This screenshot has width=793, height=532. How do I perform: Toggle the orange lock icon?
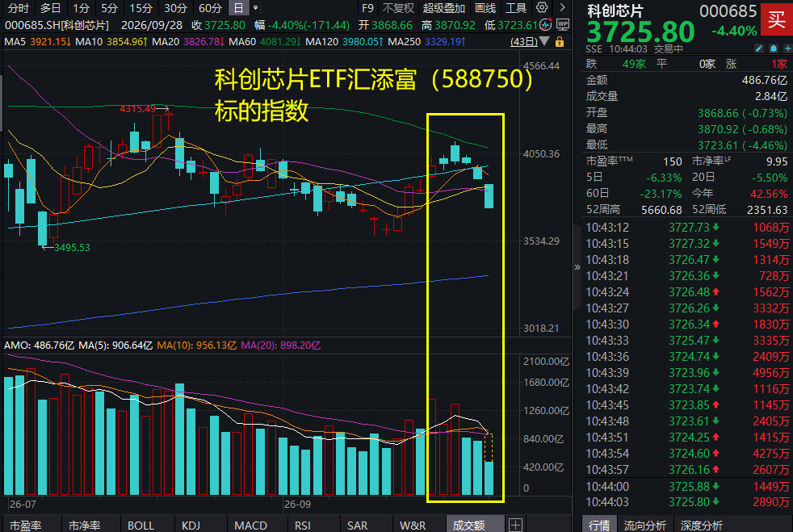click(560, 41)
